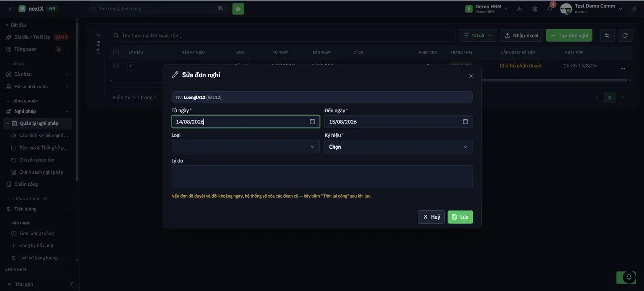Open the Đến ngày calendar picker icon

coord(465,122)
